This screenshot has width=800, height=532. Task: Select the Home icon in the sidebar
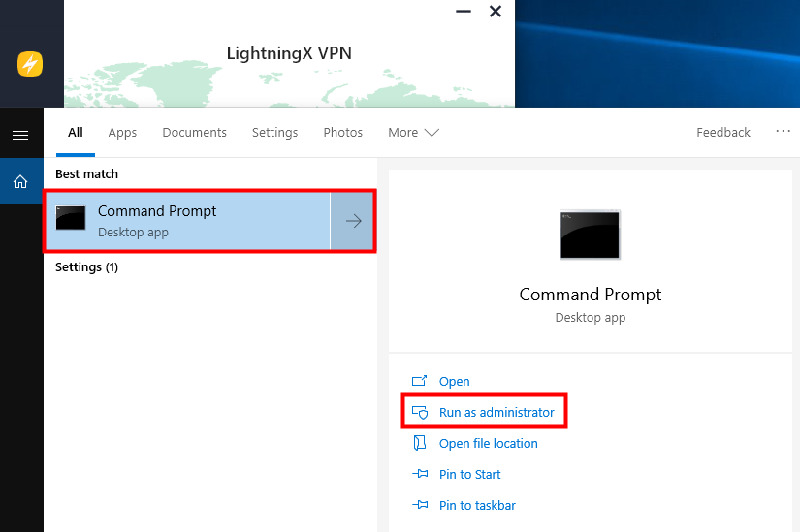(20, 181)
